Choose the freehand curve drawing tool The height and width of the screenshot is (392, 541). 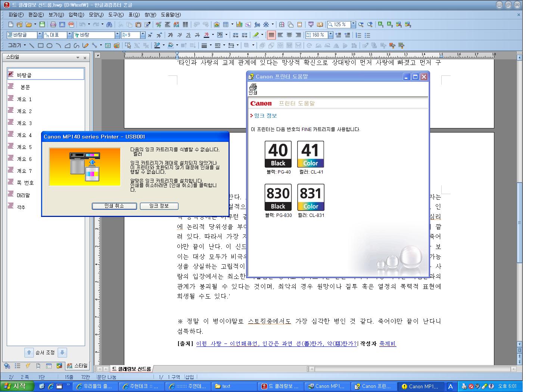[x=76, y=46]
